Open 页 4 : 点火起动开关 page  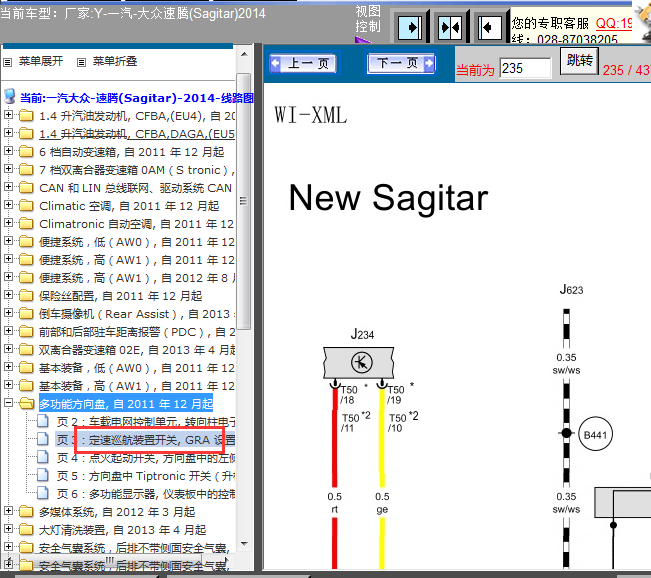point(146,458)
